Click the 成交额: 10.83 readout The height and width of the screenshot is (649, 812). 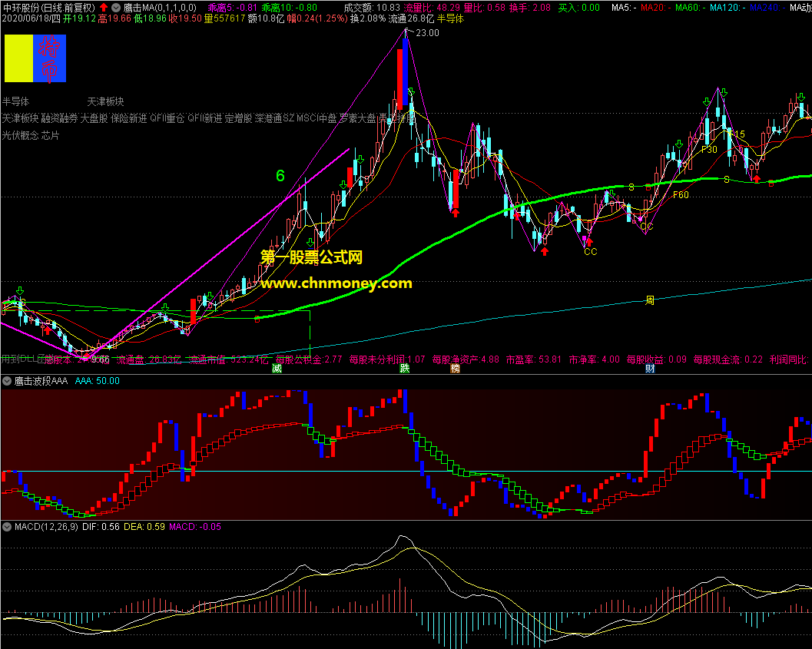pos(372,8)
